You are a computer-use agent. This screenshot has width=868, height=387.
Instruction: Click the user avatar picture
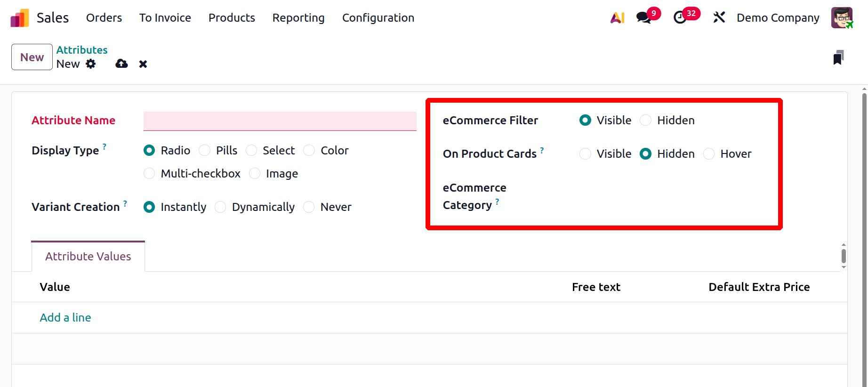coord(842,18)
